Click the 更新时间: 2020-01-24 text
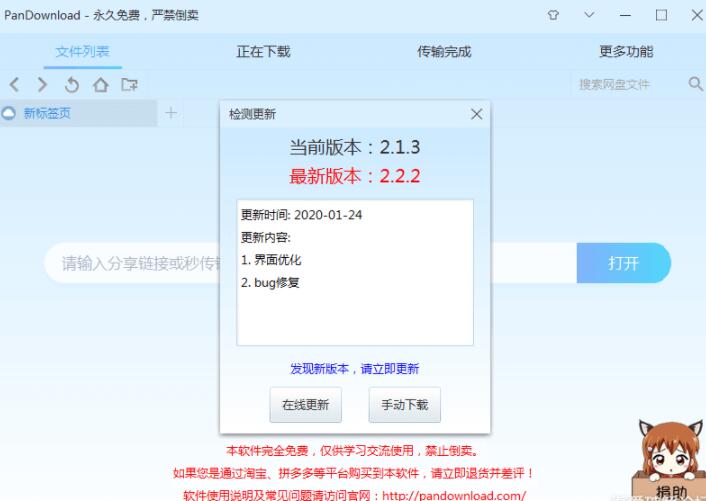Screen dimensions: 706x501 point(301,215)
